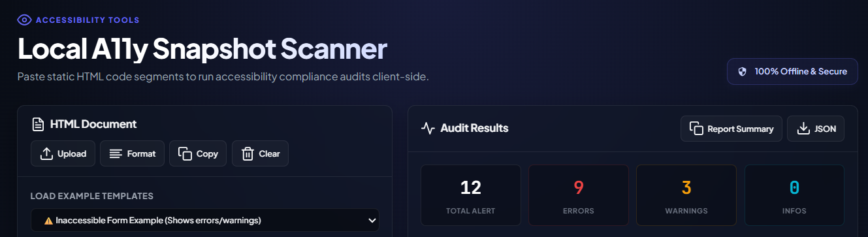The height and width of the screenshot is (237, 868).
Task: Click the pulse icon beside Audit Results
Action: click(428, 128)
